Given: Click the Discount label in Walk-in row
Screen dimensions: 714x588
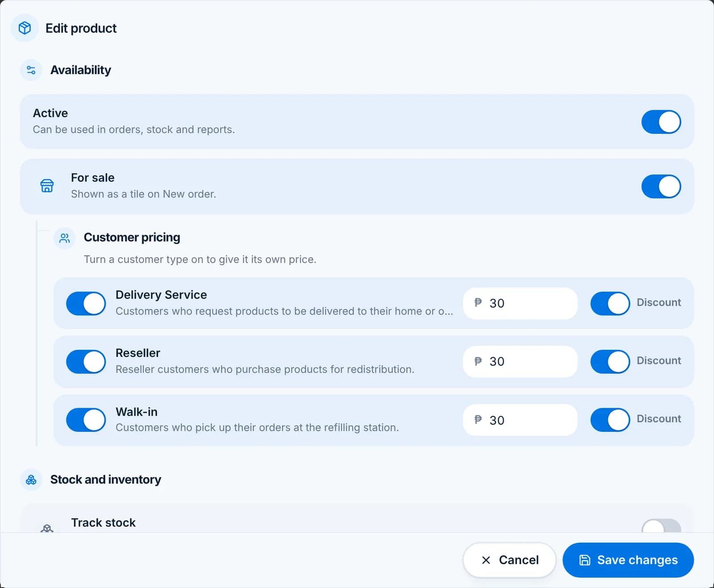Looking at the screenshot, I should pyautogui.click(x=659, y=419).
